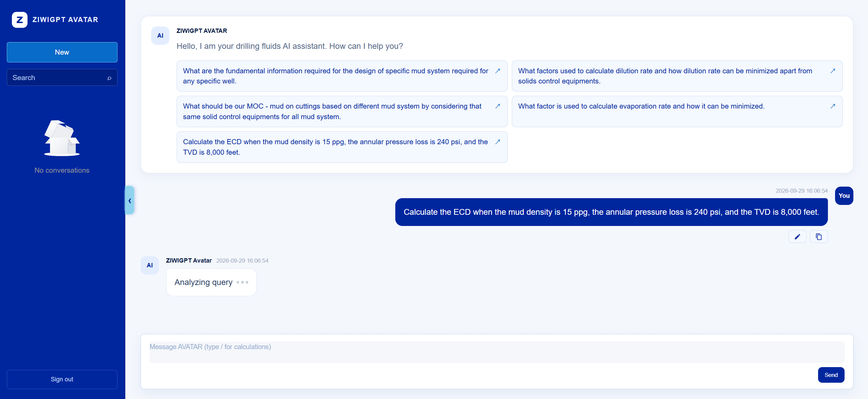868x399 pixels.
Task: Send the message with Send button
Action: [x=831, y=375]
